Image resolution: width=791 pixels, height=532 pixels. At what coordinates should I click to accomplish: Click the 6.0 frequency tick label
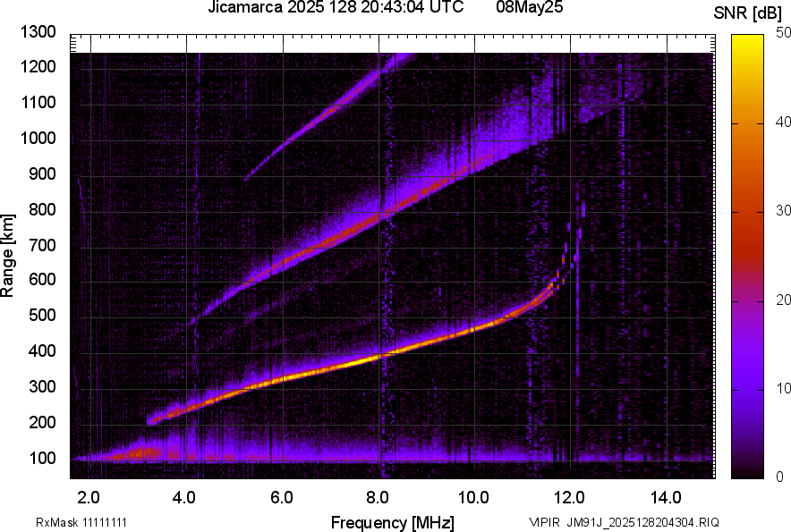(282, 498)
